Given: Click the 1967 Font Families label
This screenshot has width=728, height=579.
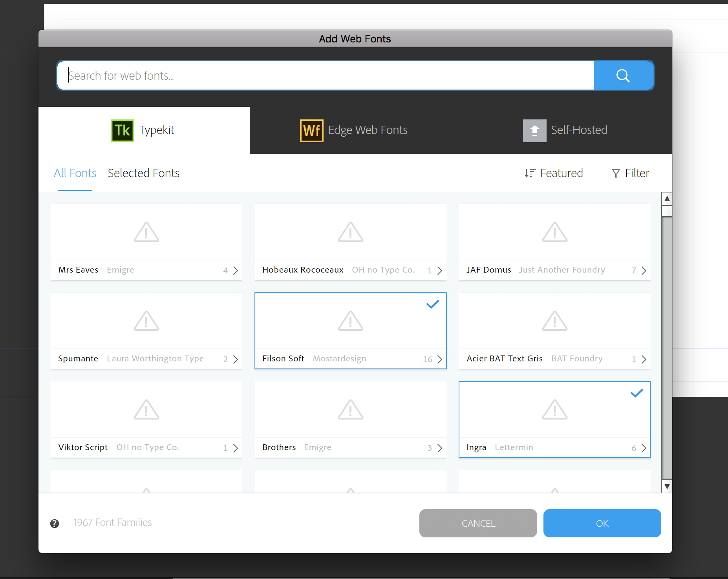Looking at the screenshot, I should [x=113, y=522].
